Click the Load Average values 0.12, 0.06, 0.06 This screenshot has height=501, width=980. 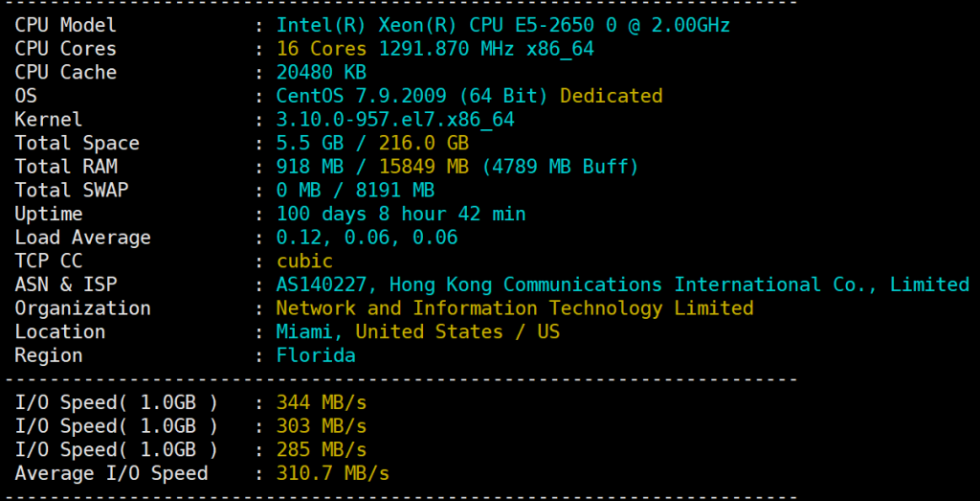tap(367, 238)
